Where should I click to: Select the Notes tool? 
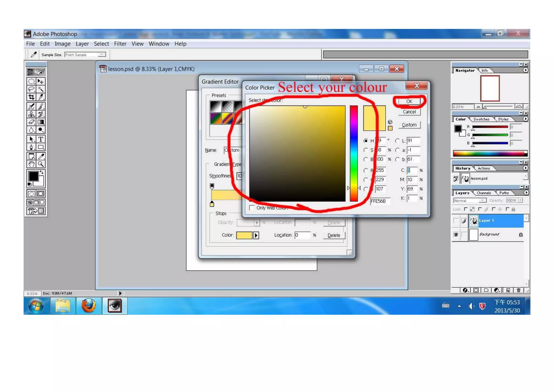pyautogui.click(x=31, y=156)
